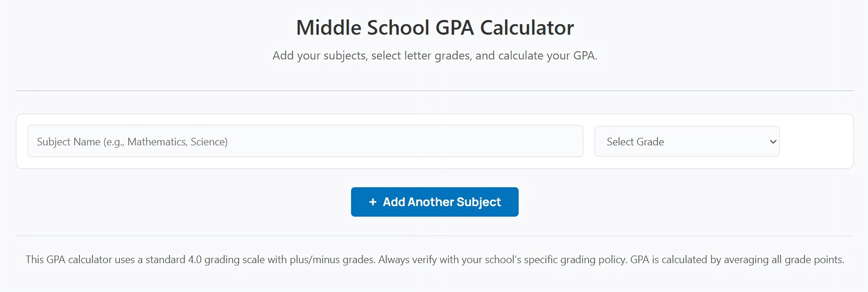Image resolution: width=868 pixels, height=292 pixels.
Task: Click the plus icon on Add Another Subject
Action: click(373, 202)
